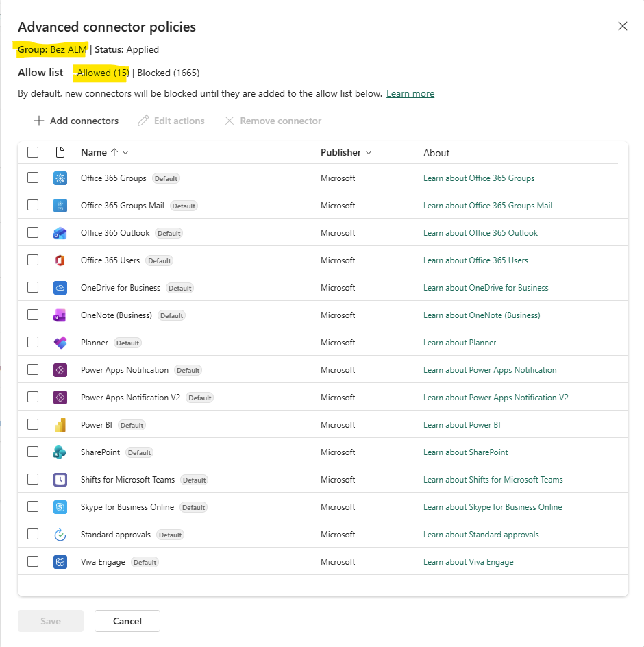The image size is (644, 647).
Task: Click the Planner connector icon
Action: (x=60, y=343)
